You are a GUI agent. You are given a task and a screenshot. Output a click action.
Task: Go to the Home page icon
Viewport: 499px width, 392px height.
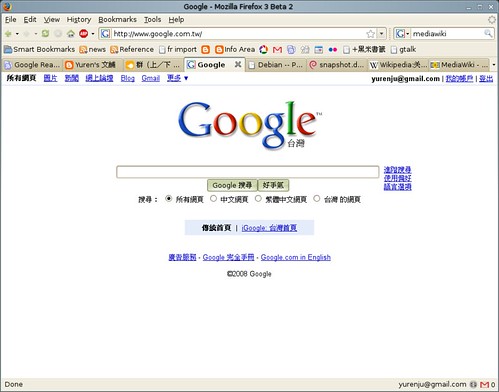tap(71, 34)
